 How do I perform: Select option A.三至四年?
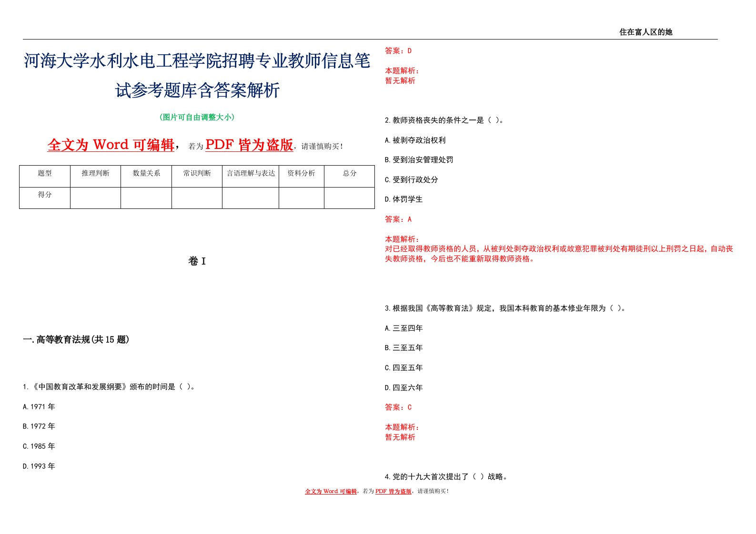point(404,328)
